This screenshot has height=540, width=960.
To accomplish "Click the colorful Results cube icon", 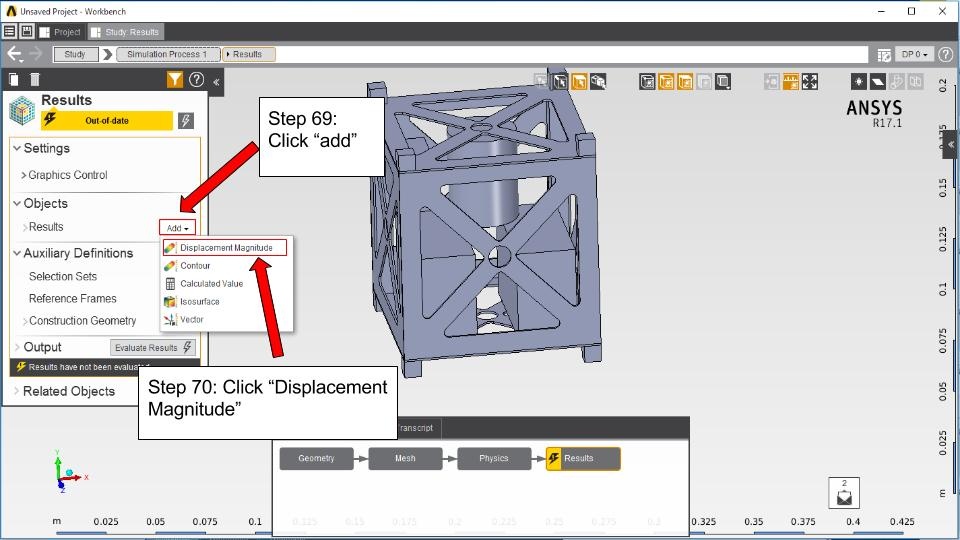I will (22, 111).
